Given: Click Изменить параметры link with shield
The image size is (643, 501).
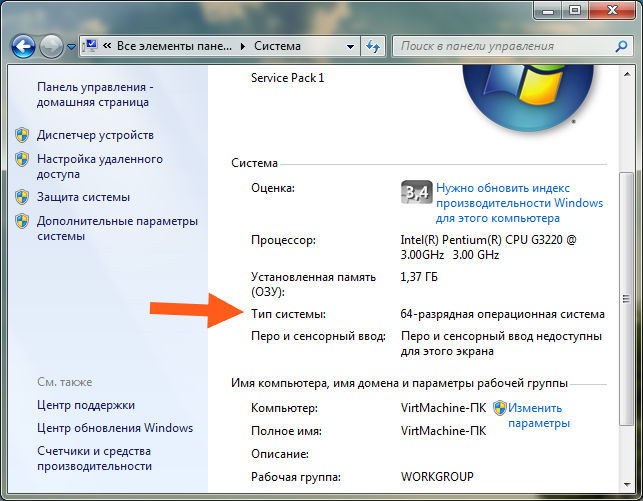Looking at the screenshot, I should point(531,415).
